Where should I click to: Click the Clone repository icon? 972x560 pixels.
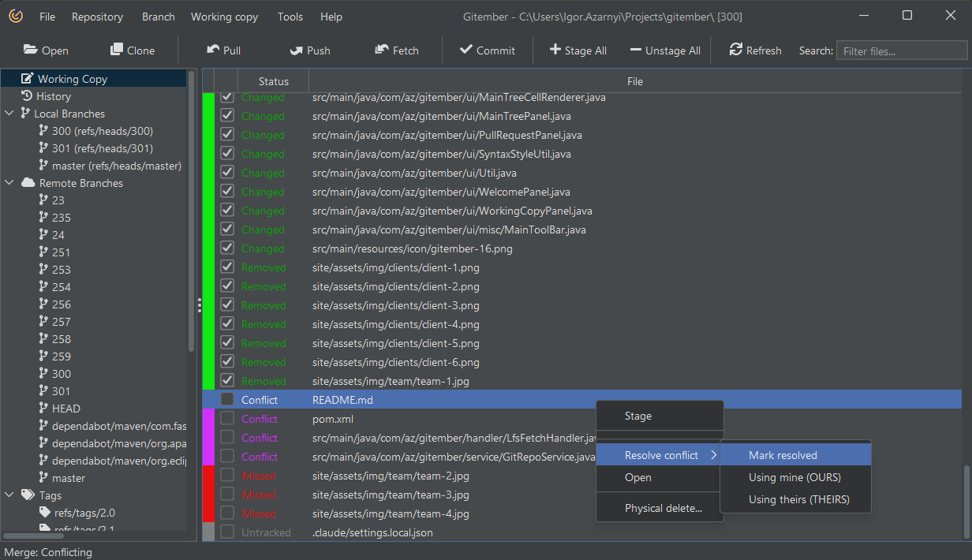(117, 50)
